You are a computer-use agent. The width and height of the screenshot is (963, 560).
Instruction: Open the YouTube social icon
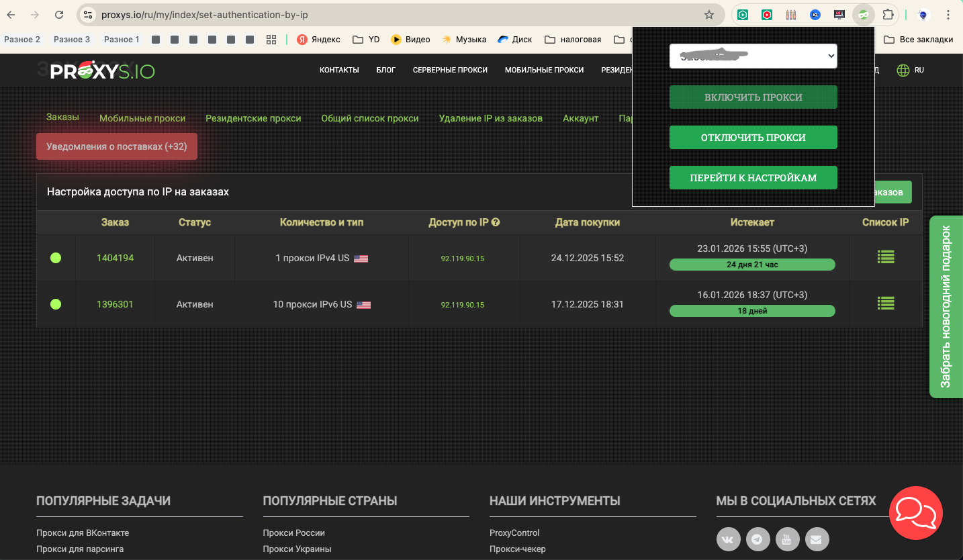pyautogui.click(x=787, y=539)
